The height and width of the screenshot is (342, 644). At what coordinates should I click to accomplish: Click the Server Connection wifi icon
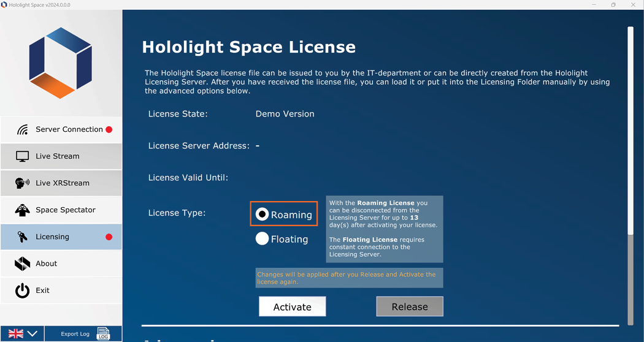23,130
